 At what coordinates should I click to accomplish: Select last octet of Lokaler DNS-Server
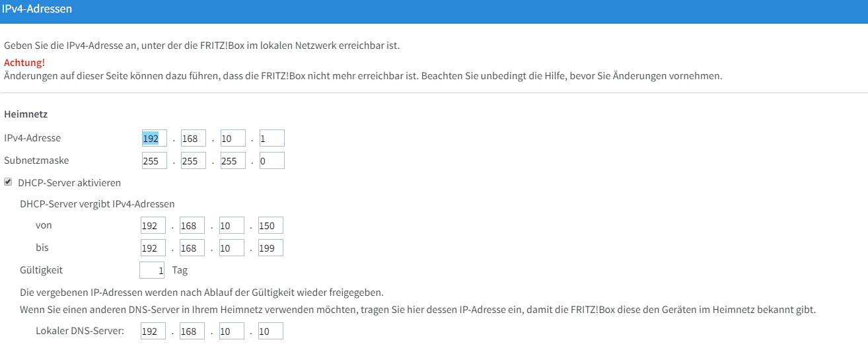click(270, 332)
